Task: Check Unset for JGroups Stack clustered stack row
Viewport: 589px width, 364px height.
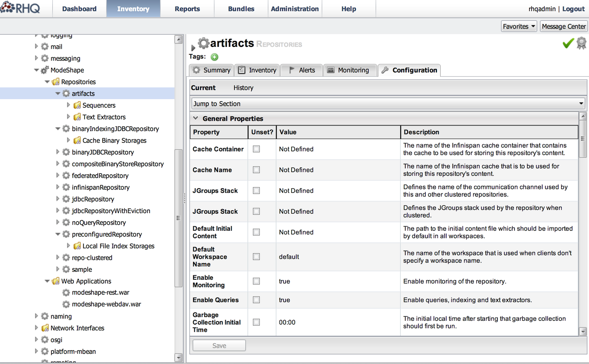Action: (x=256, y=211)
